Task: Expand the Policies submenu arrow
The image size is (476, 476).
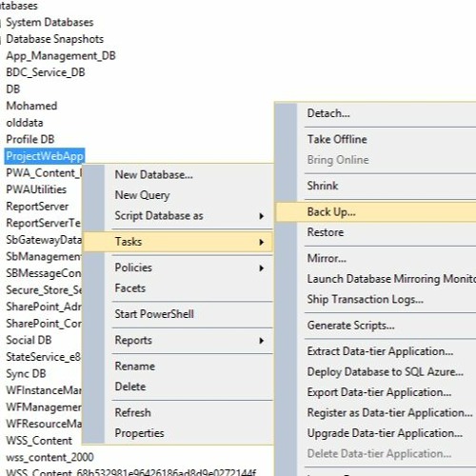Action: coord(261,268)
